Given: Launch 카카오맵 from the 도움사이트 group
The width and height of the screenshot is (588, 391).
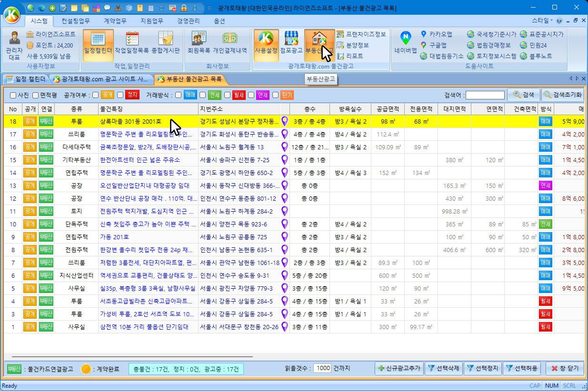Looking at the screenshot, I should [436, 34].
